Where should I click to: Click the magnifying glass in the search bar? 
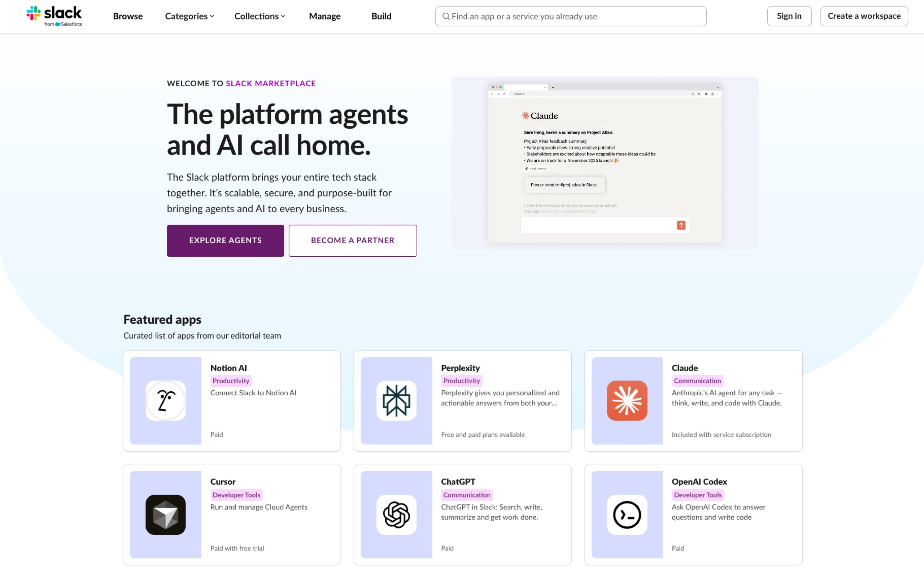446,16
